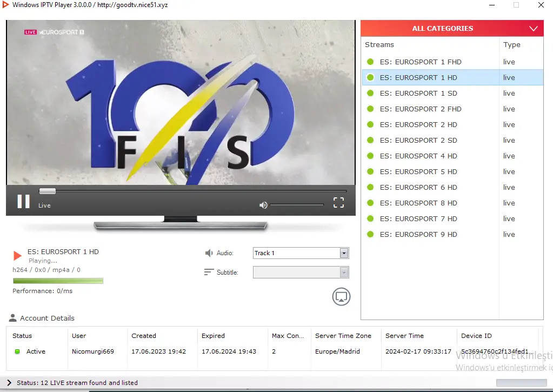Viewport: 553px width, 392px height.
Task: Open ES: EUROSPORT 2 SD stream
Action: pyautogui.click(x=453, y=140)
